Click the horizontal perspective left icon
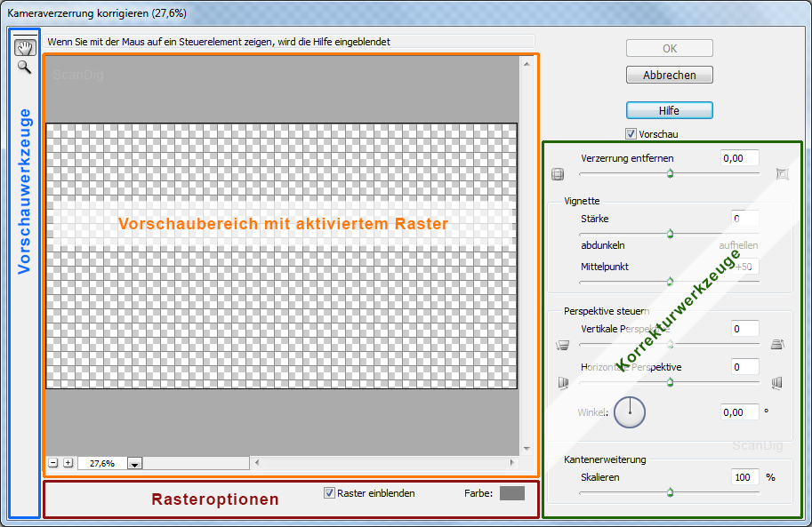Viewport: 812px width, 527px height. tap(561, 383)
